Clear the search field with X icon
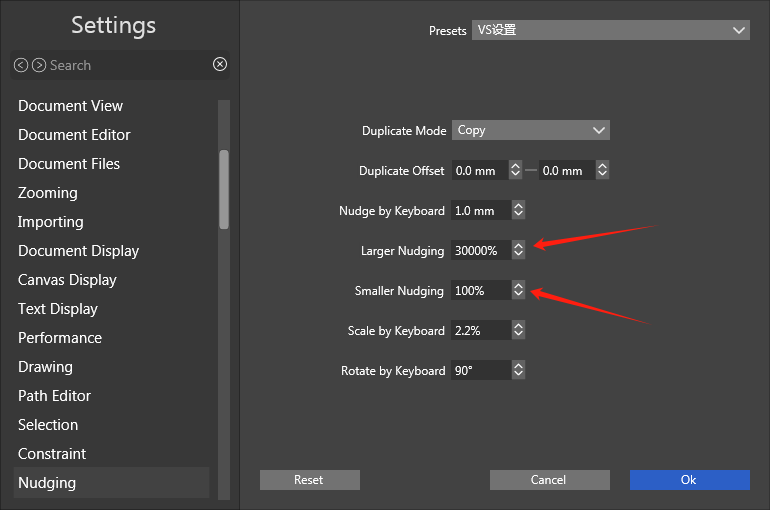770x510 pixels. click(x=220, y=65)
